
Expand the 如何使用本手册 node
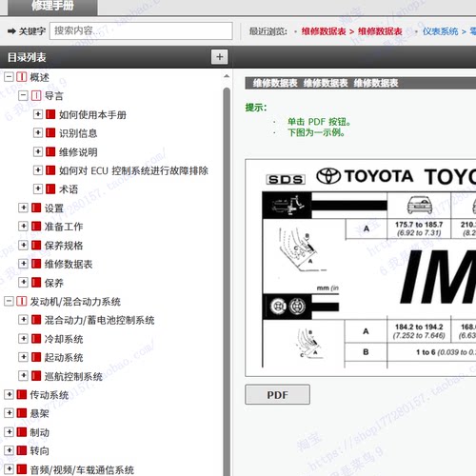click(x=38, y=114)
